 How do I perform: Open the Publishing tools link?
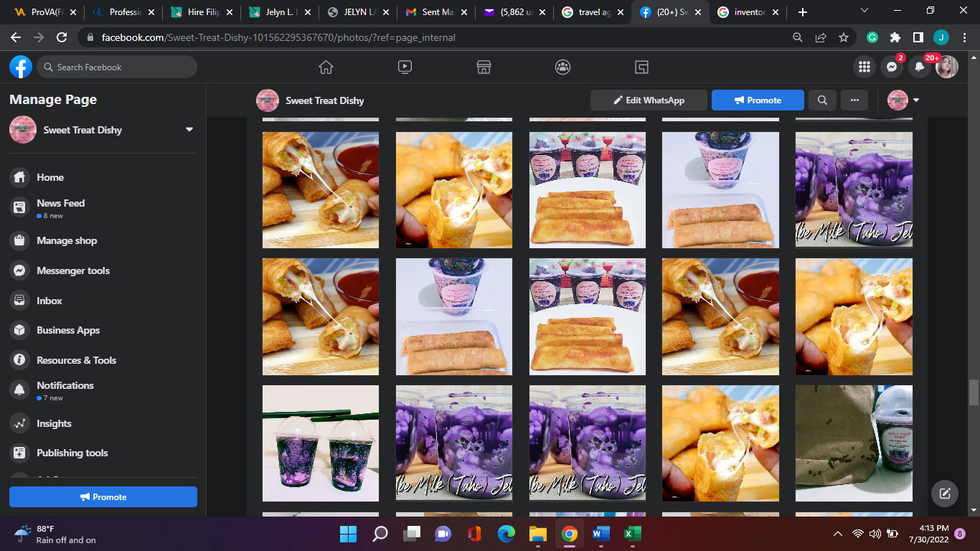pos(72,453)
